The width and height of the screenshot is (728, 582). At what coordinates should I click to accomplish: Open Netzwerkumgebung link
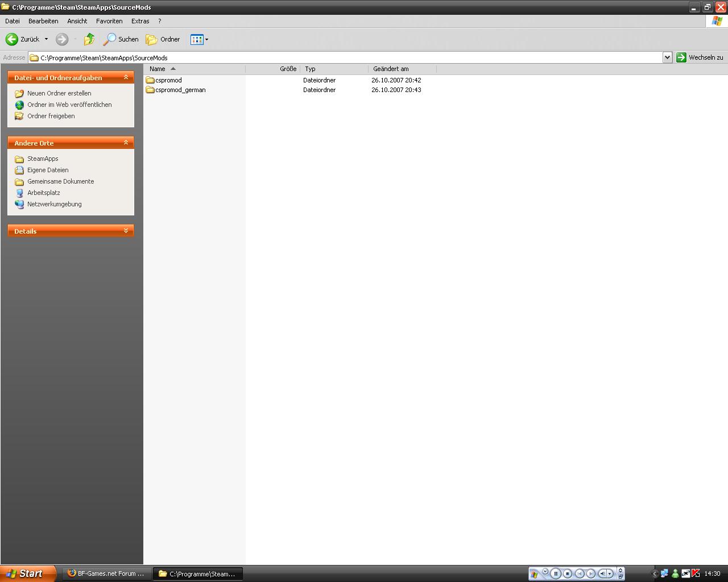pyautogui.click(x=55, y=204)
